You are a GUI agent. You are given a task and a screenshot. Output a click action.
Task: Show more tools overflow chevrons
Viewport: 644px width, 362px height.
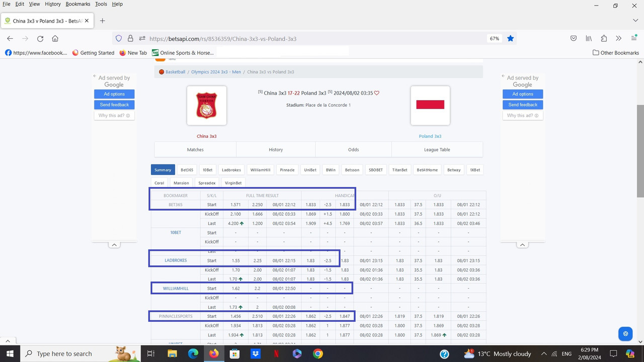click(x=619, y=38)
